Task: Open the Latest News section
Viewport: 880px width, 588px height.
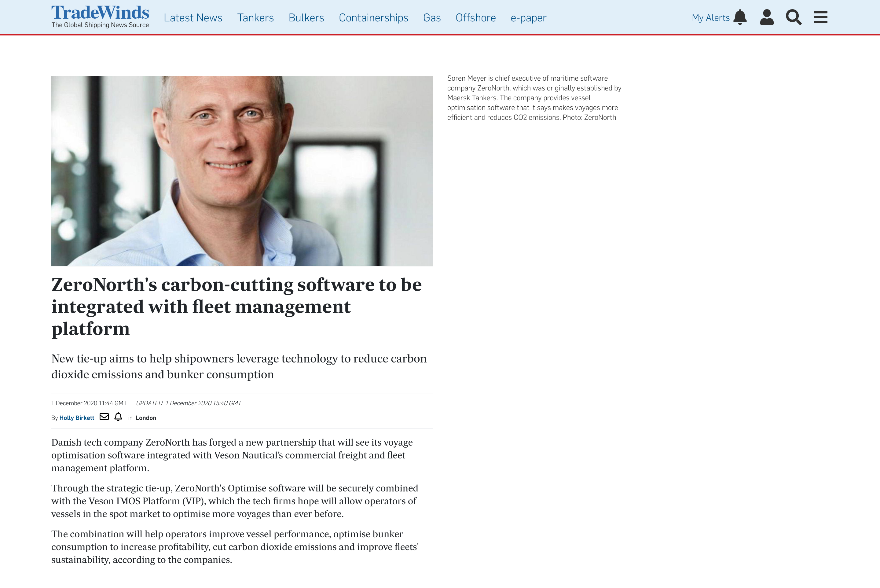Action: pos(193,18)
